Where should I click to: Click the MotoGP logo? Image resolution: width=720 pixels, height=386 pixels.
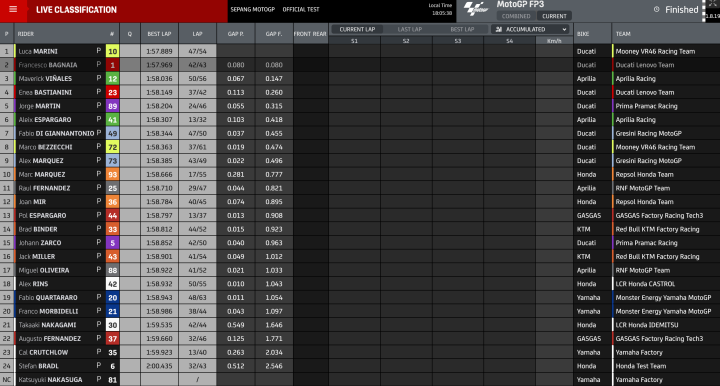[x=476, y=9]
